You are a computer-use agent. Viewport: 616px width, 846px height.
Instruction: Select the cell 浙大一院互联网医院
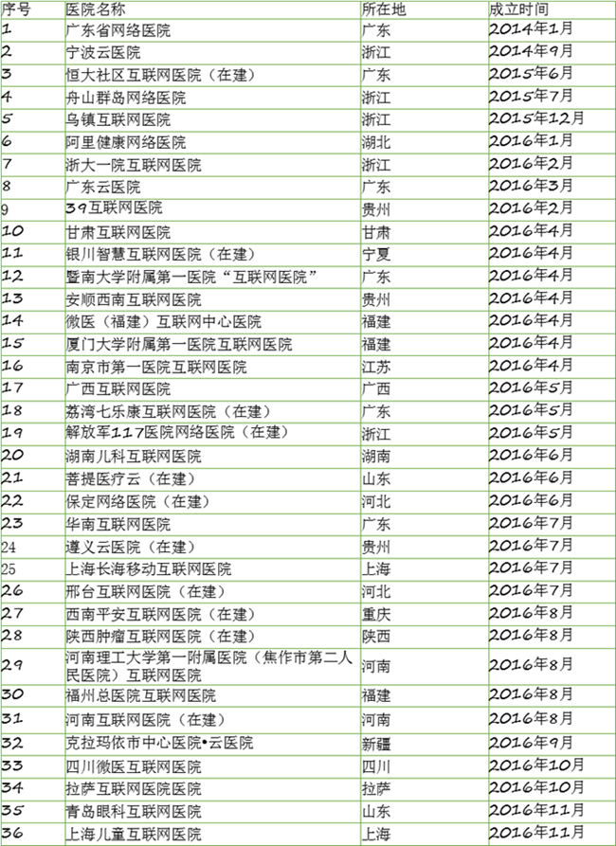[212, 165]
